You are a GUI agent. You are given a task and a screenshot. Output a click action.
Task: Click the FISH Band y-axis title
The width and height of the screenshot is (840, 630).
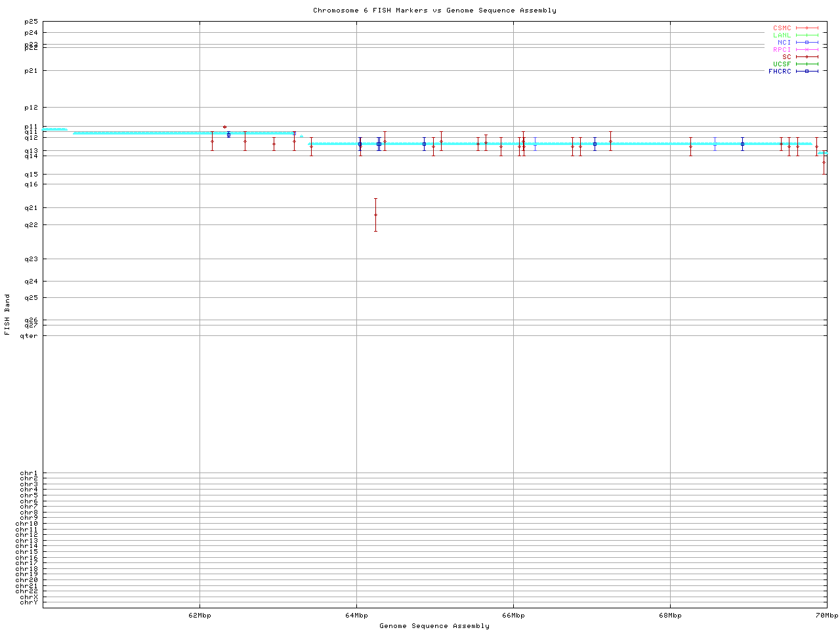coord(7,314)
